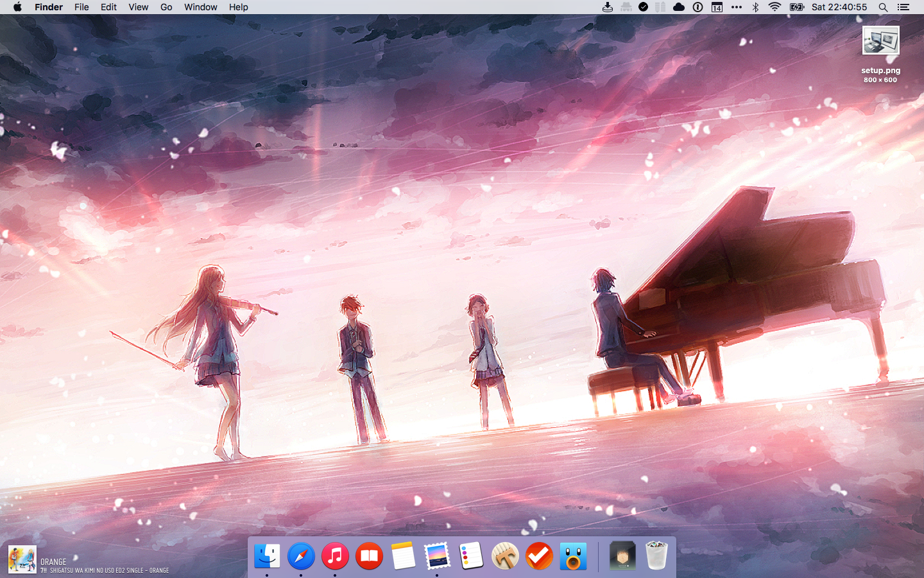Image resolution: width=924 pixels, height=578 pixels.
Task: Click the ORANGE song title in now-playing widget
Action: (53, 562)
